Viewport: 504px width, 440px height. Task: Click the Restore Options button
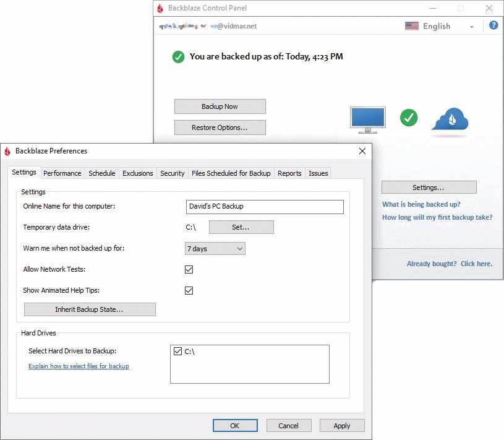click(x=220, y=127)
